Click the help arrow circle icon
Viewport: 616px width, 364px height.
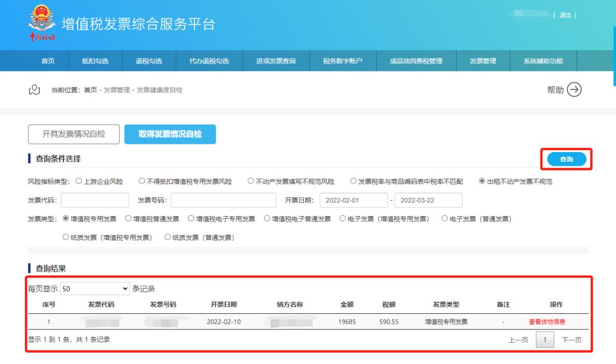point(575,89)
